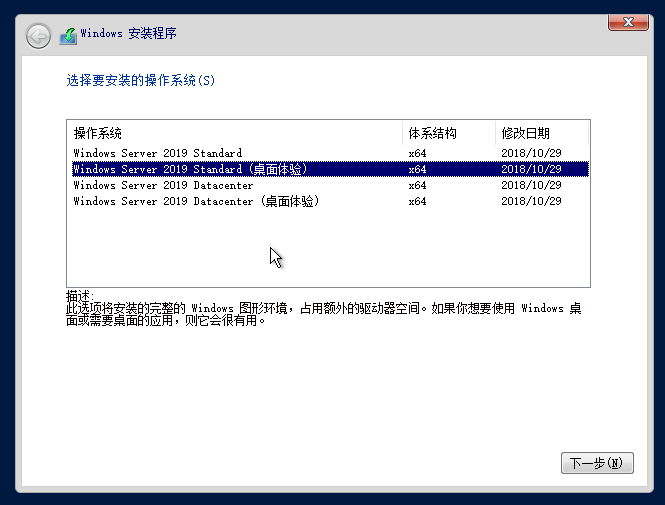The width and height of the screenshot is (665, 505).
Task: Click the 操作系统 column header
Action: 235,133
